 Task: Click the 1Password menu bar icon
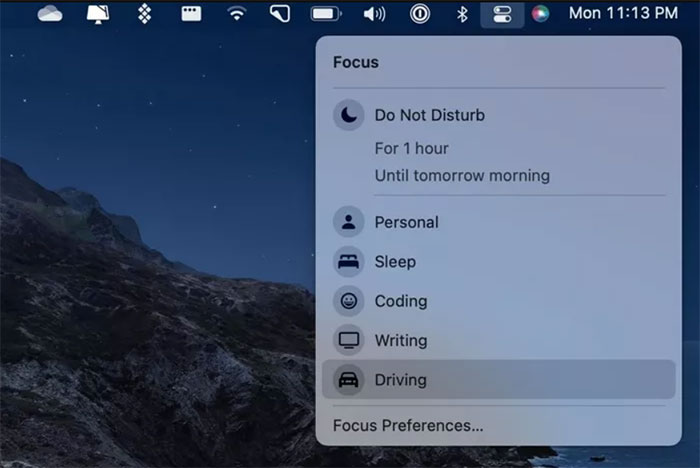tap(420, 14)
